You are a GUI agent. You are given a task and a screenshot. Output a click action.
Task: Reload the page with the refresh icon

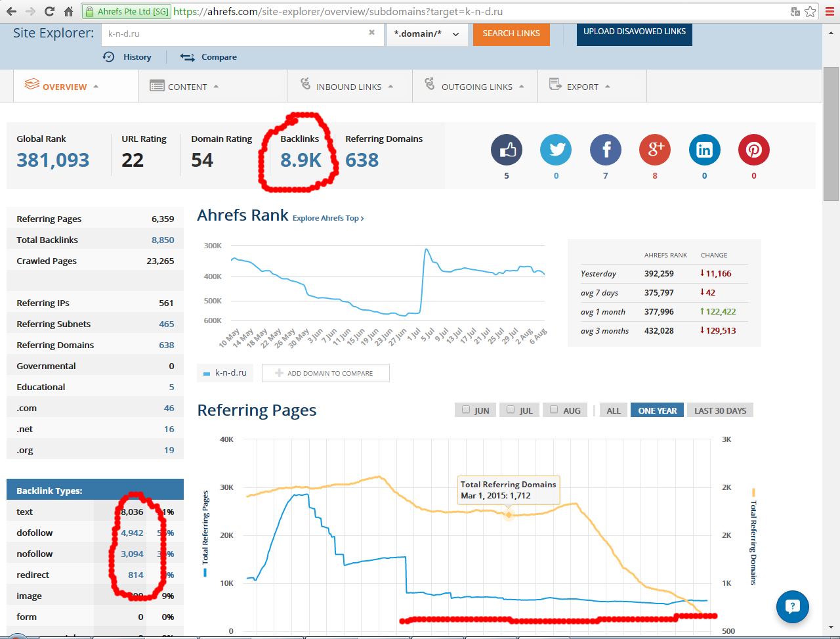point(49,11)
